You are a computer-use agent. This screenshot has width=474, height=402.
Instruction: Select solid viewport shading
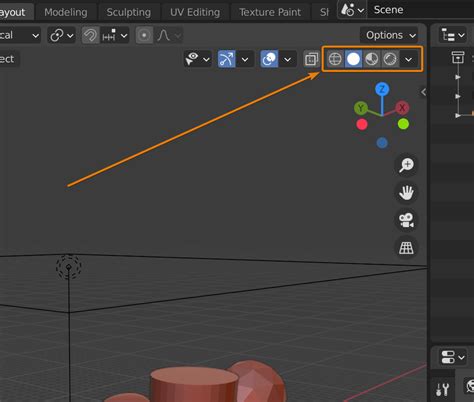353,59
